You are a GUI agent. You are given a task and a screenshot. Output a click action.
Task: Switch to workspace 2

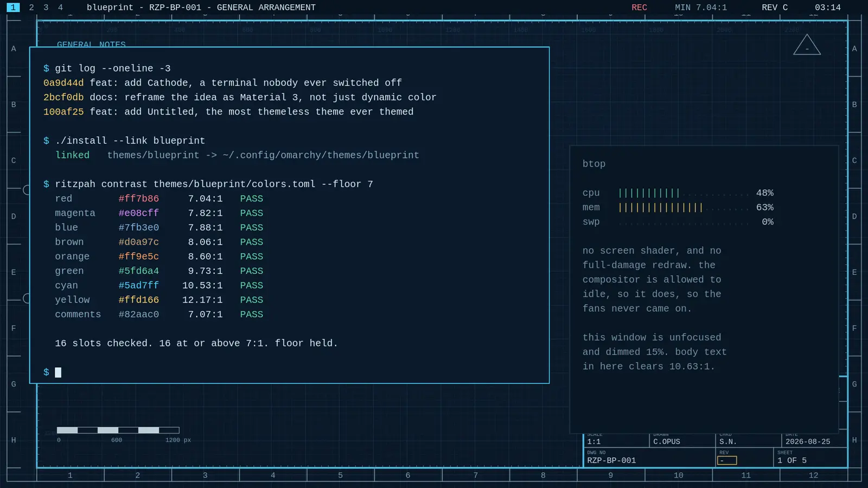click(31, 8)
